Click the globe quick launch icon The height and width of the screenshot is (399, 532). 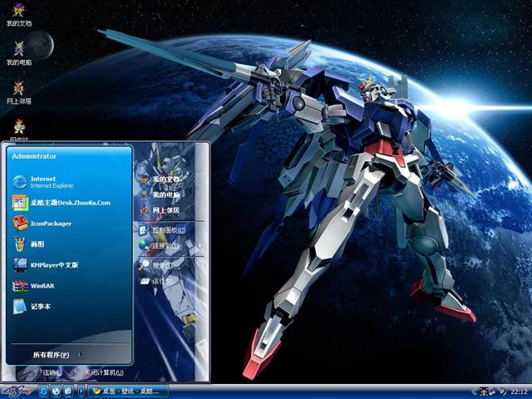(56, 392)
